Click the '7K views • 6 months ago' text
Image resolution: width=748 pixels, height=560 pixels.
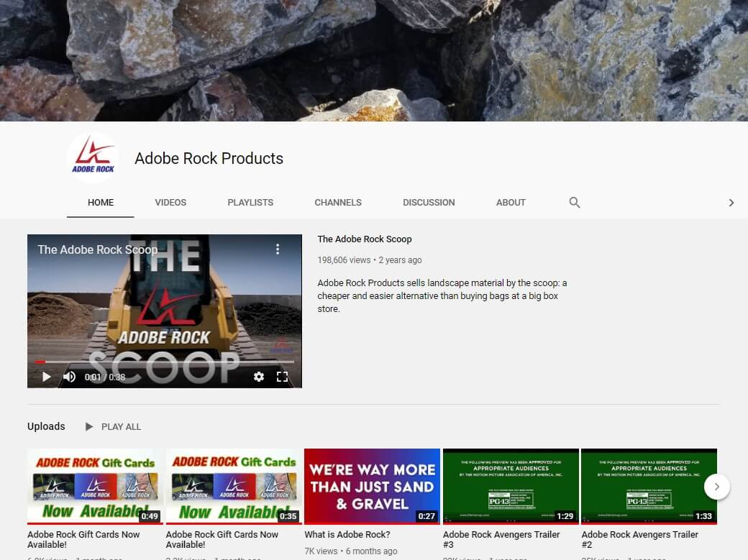pos(351,551)
